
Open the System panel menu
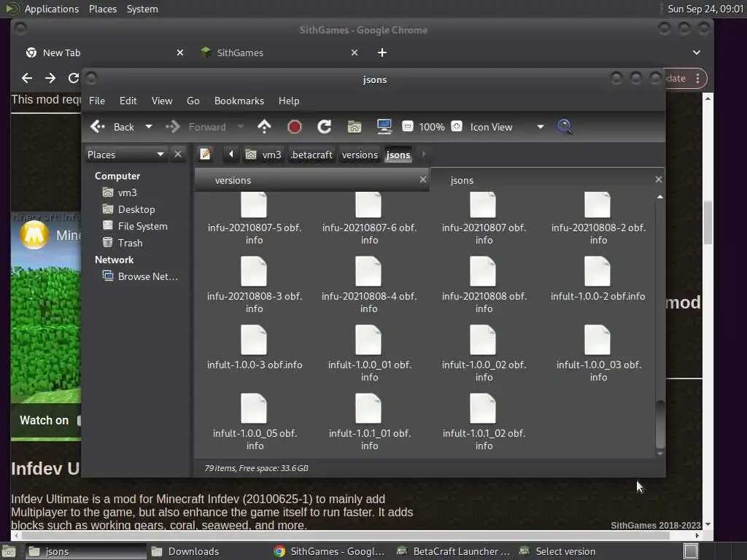[142, 9]
